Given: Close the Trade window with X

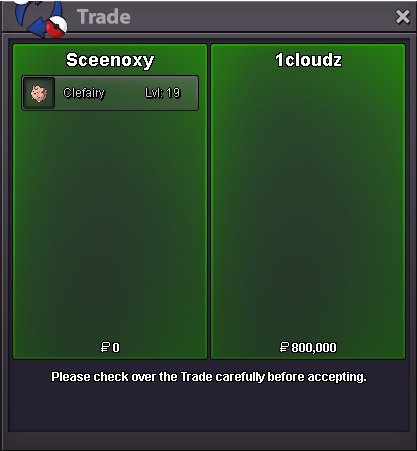Looking at the screenshot, I should point(402,17).
